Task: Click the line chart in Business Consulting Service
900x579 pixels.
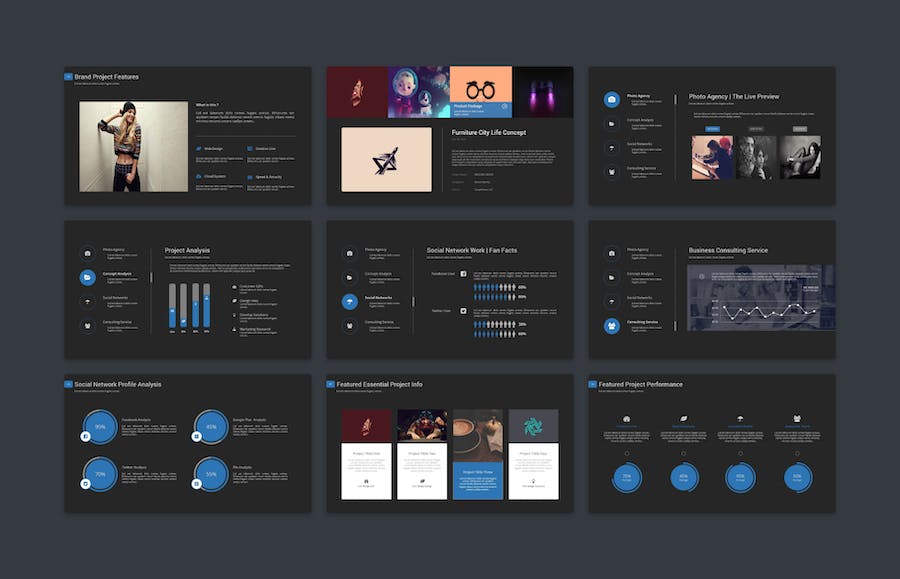Action: (x=761, y=298)
